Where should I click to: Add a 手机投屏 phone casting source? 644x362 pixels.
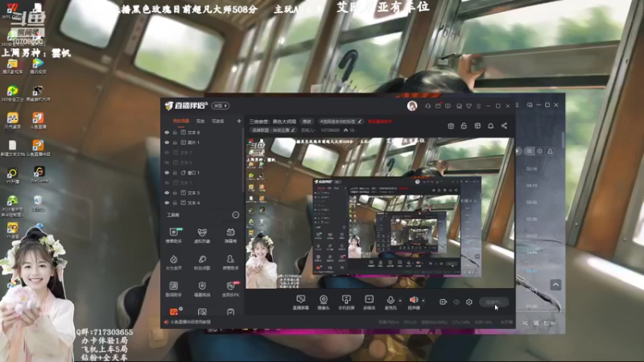click(x=346, y=302)
